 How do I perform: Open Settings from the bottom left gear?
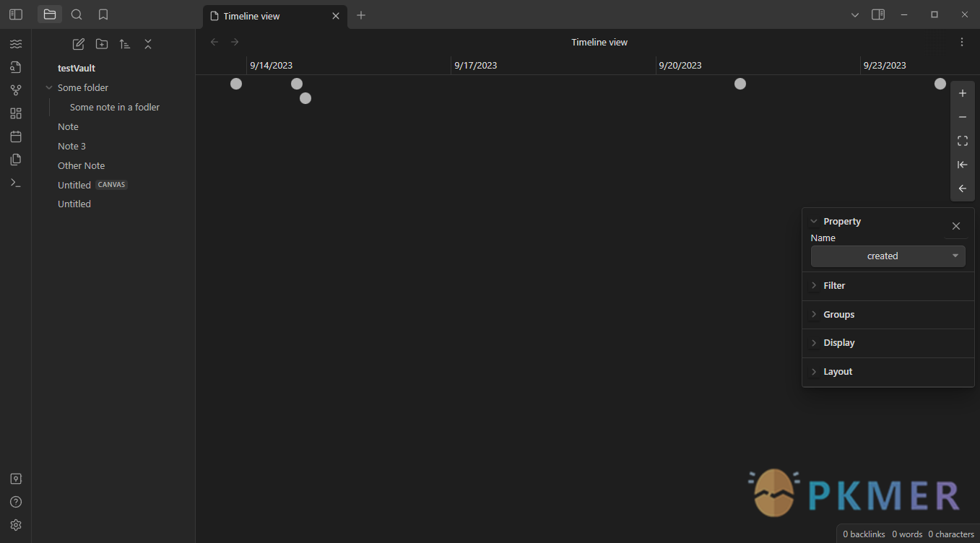click(x=15, y=525)
